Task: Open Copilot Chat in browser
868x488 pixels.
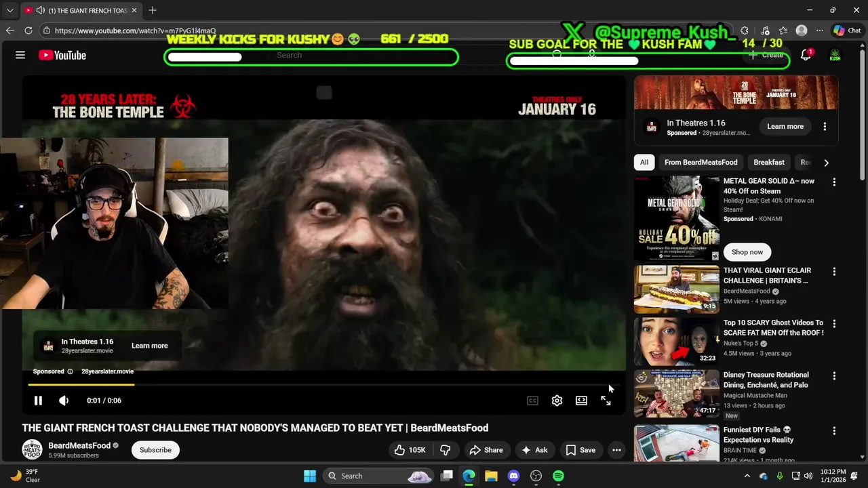Action: pyautogui.click(x=847, y=30)
